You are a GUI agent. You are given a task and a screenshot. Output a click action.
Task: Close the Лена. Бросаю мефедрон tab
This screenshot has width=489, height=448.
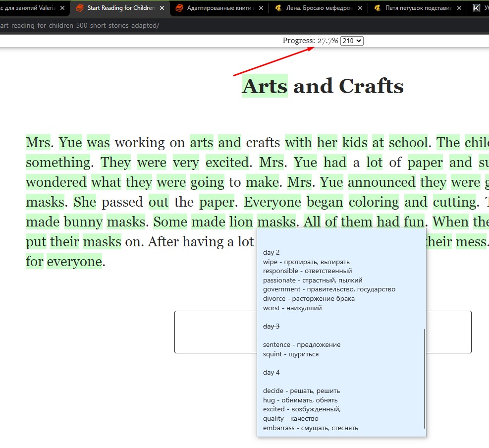pyautogui.click(x=360, y=8)
